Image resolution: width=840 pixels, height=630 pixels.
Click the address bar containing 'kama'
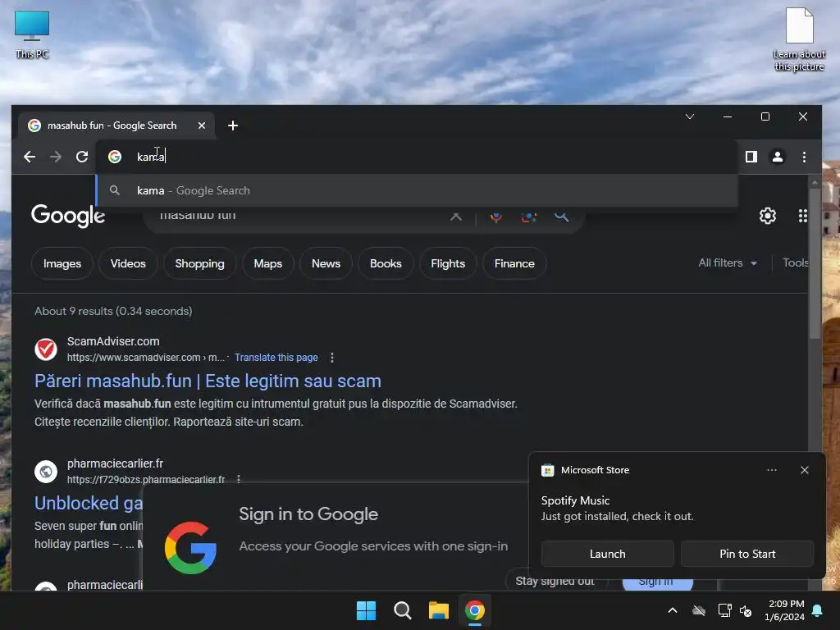[418, 157]
